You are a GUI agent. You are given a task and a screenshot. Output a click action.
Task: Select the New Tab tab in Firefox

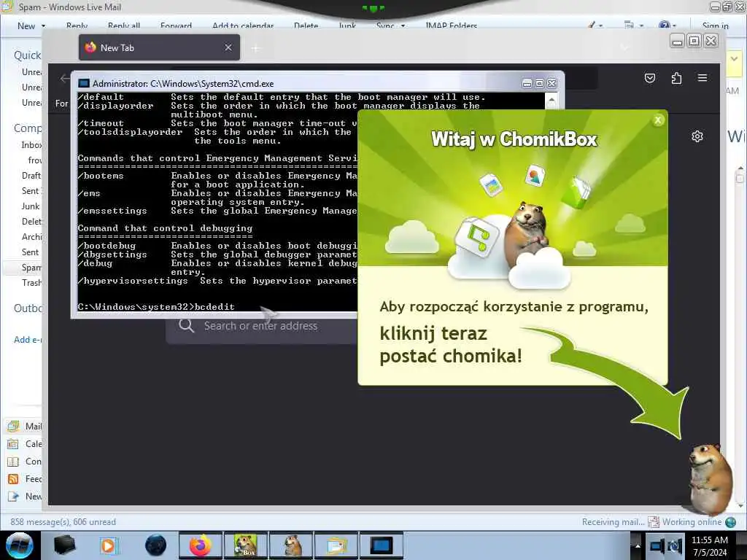click(x=159, y=47)
